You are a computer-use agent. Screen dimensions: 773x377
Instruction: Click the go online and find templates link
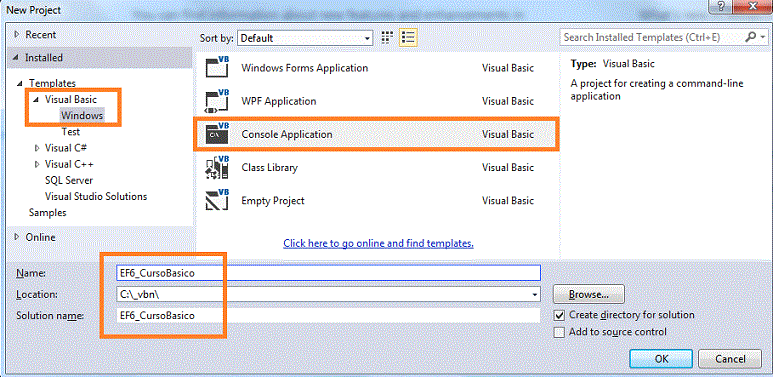coord(378,243)
